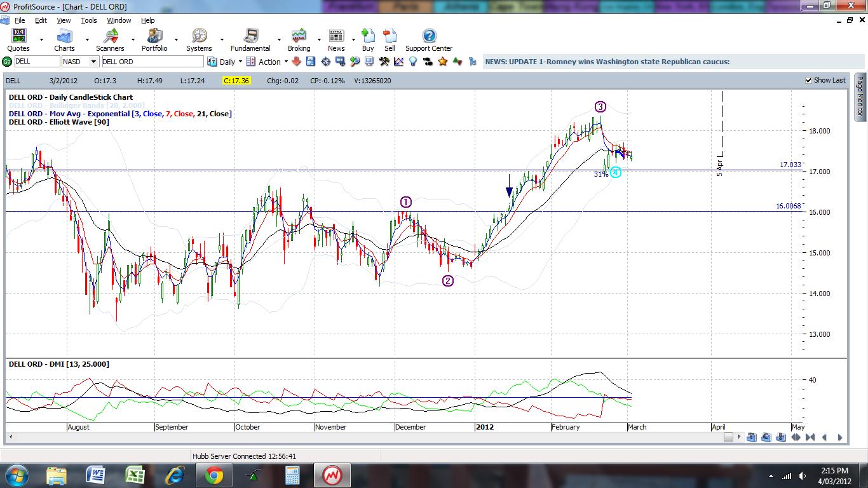This screenshot has width=868, height=488.
Task: Expand the Quotes dropdown arrow
Action: [x=41, y=40]
